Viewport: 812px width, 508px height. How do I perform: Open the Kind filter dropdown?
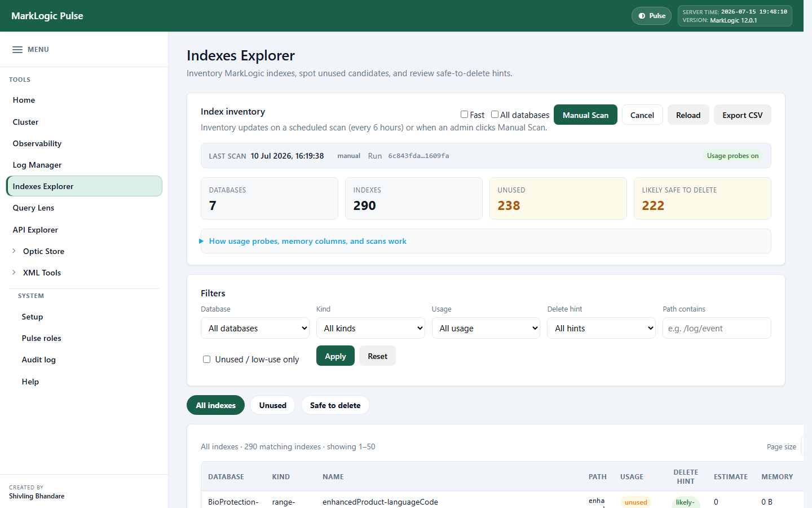click(370, 328)
